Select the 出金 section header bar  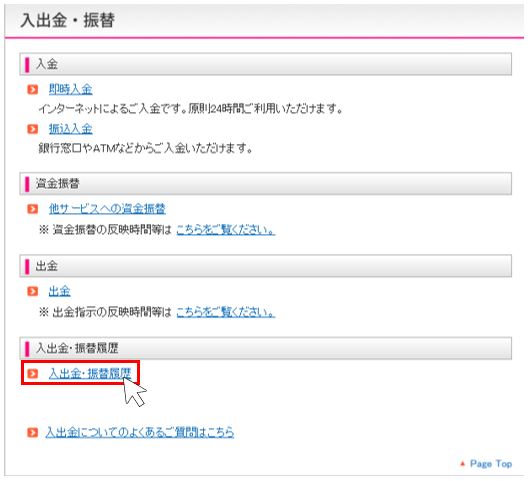(x=265, y=266)
